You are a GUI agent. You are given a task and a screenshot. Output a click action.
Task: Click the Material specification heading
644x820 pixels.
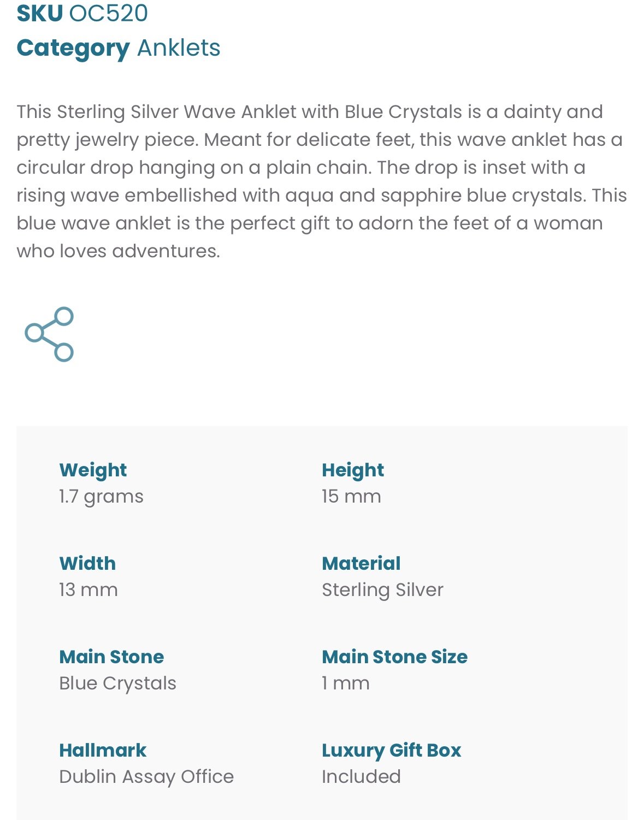(x=361, y=563)
